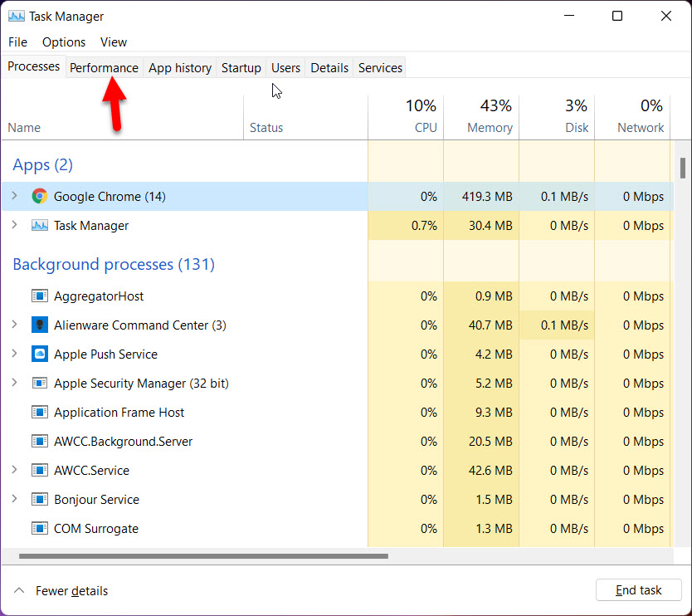The width and height of the screenshot is (692, 616).
Task: Click the horizontal scrollbar thumb
Action: pos(203,556)
